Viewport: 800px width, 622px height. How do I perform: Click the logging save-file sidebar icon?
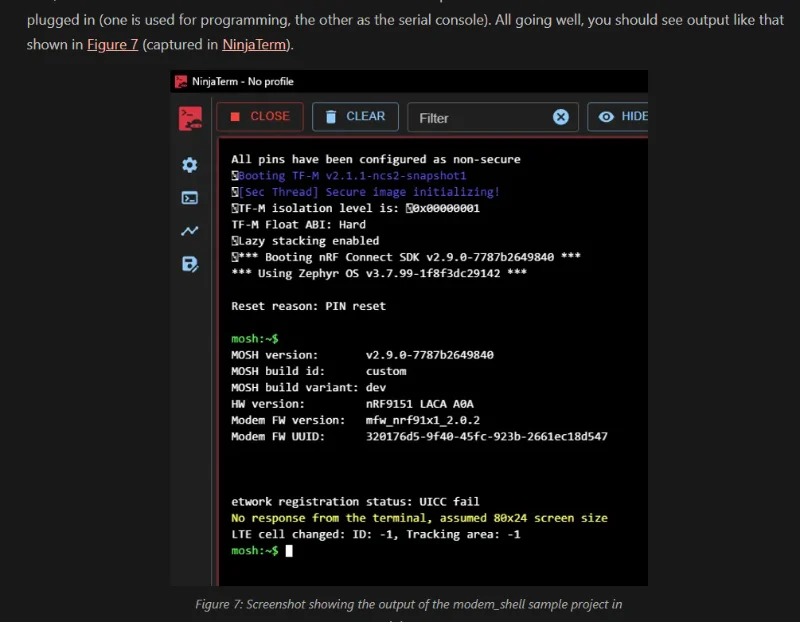tap(189, 264)
